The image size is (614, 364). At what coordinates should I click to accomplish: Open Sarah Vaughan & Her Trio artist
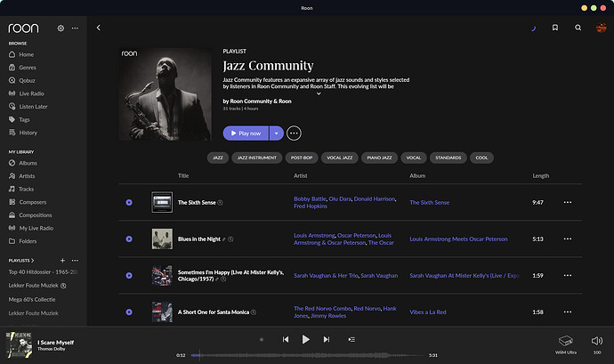point(326,276)
